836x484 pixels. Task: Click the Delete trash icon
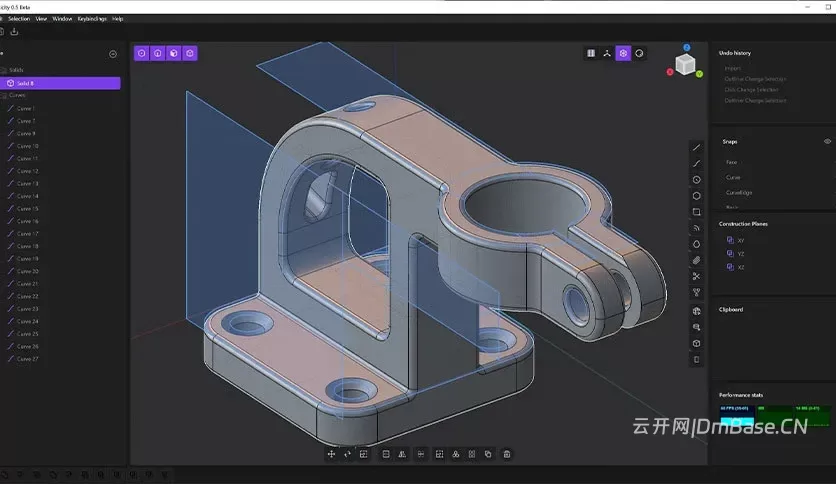507,454
